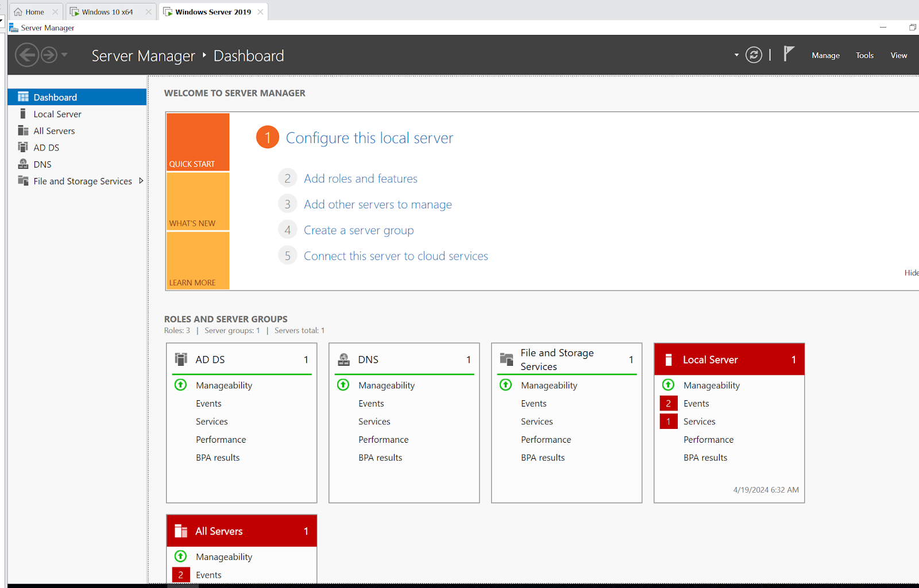Open Services under AD DS tile
Screen dimensions: 919x588
point(211,421)
